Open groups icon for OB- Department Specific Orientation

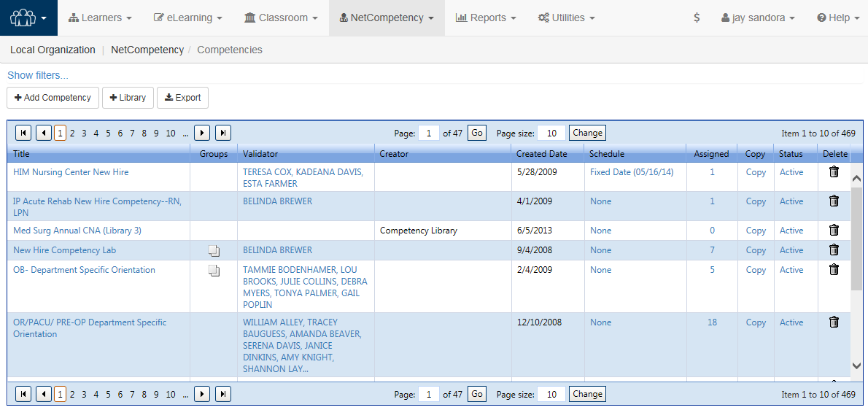click(214, 271)
